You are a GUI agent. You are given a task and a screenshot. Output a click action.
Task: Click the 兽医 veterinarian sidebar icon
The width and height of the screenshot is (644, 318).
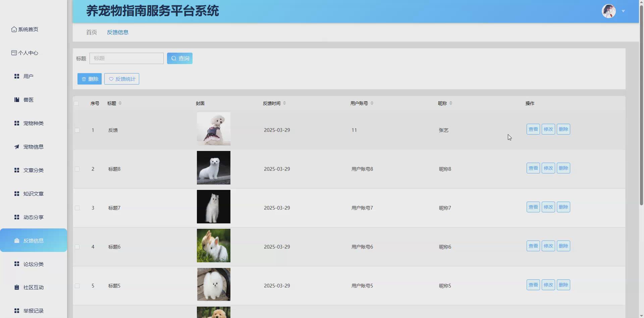17,100
